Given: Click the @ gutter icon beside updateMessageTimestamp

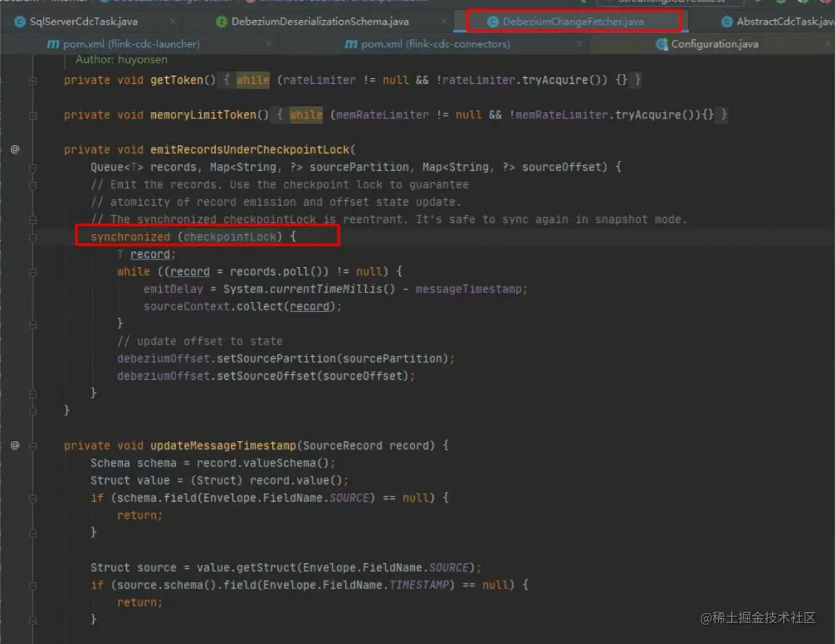Looking at the screenshot, I should click(x=15, y=445).
